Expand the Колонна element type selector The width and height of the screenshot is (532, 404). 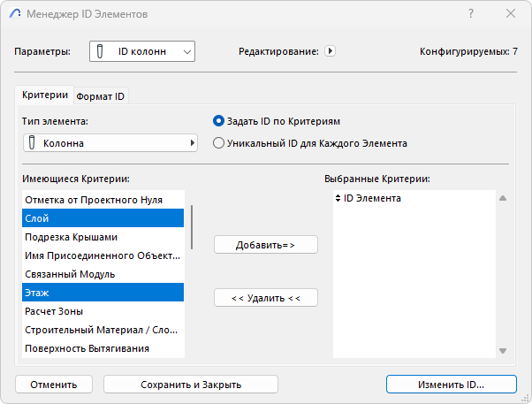click(x=110, y=142)
